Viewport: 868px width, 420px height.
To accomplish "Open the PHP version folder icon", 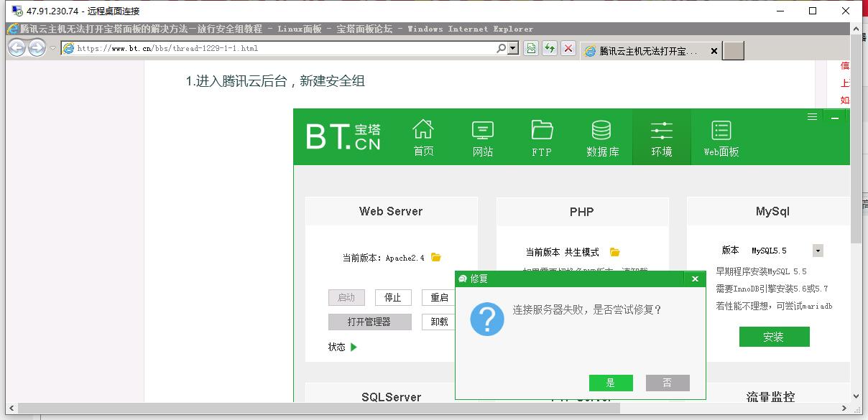I will point(615,252).
